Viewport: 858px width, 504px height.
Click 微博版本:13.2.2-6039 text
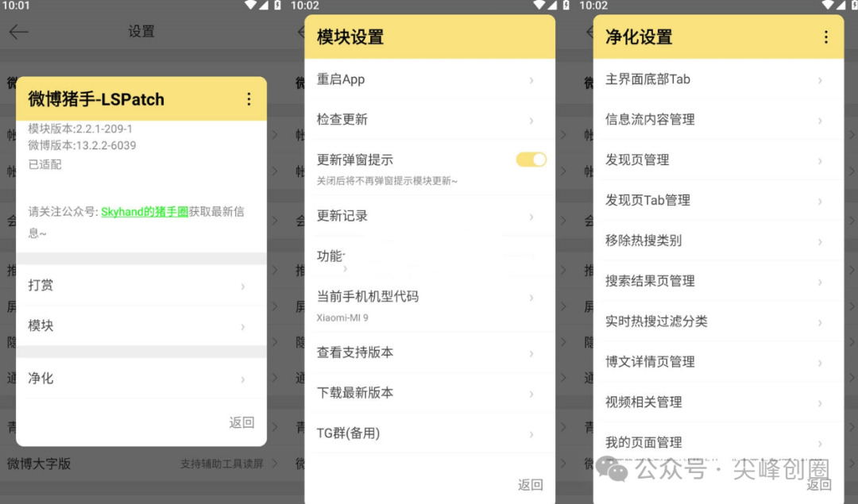pos(82,145)
